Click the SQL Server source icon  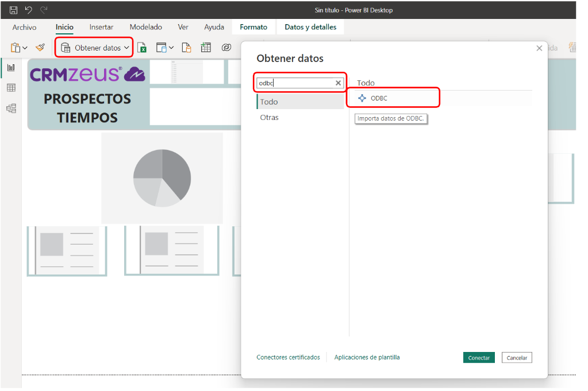coord(186,48)
